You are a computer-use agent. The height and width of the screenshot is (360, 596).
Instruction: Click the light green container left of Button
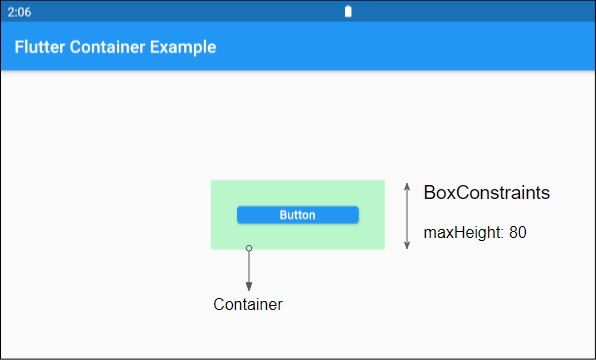point(224,215)
